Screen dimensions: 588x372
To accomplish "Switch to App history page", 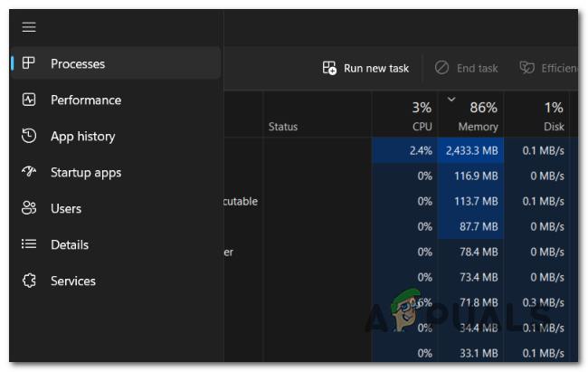I will tap(82, 136).
